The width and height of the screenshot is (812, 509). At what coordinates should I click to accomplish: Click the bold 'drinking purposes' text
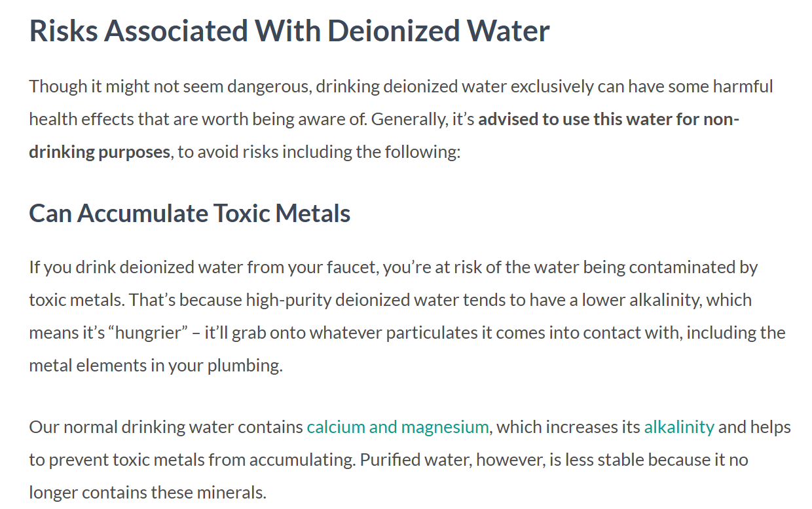pyautogui.click(x=100, y=153)
